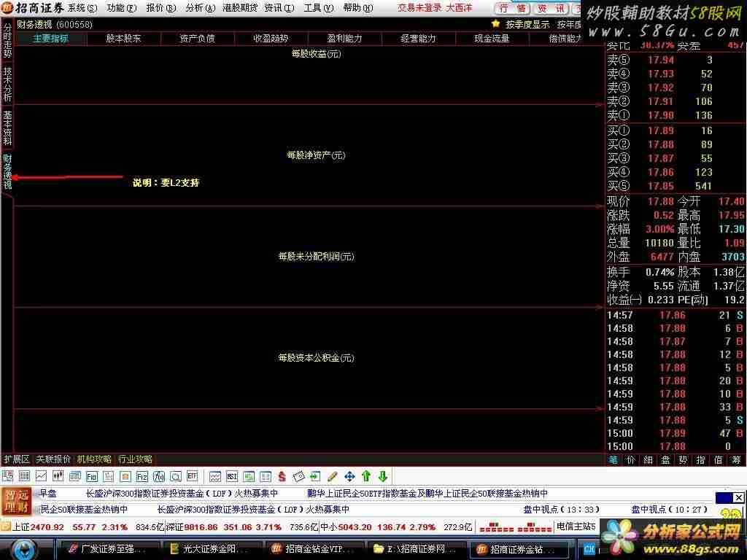
Task: Switch to the 现金流量 tab
Action: coord(492,39)
